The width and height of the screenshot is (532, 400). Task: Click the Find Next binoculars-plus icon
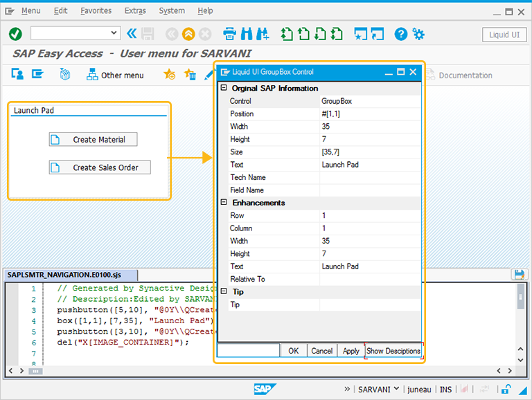(x=263, y=34)
